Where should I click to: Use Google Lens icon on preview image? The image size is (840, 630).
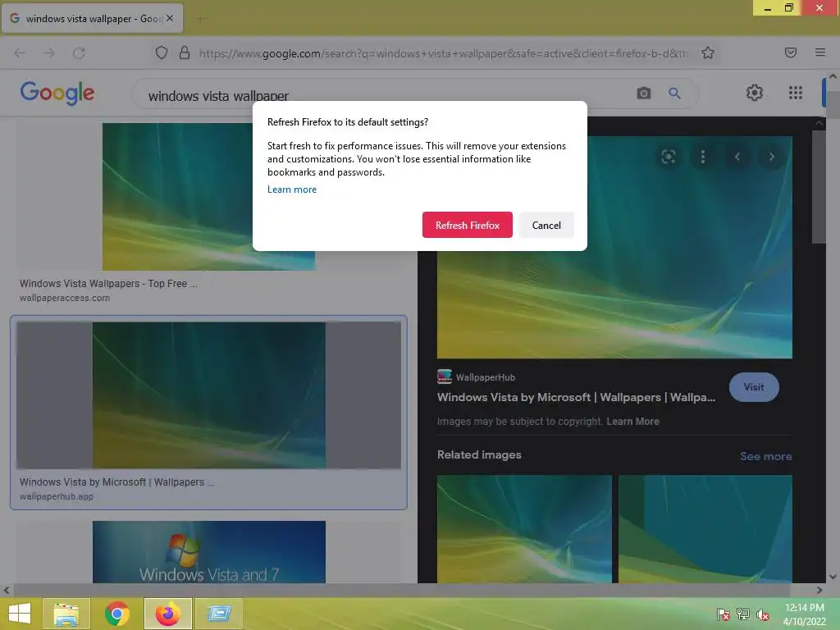point(668,157)
